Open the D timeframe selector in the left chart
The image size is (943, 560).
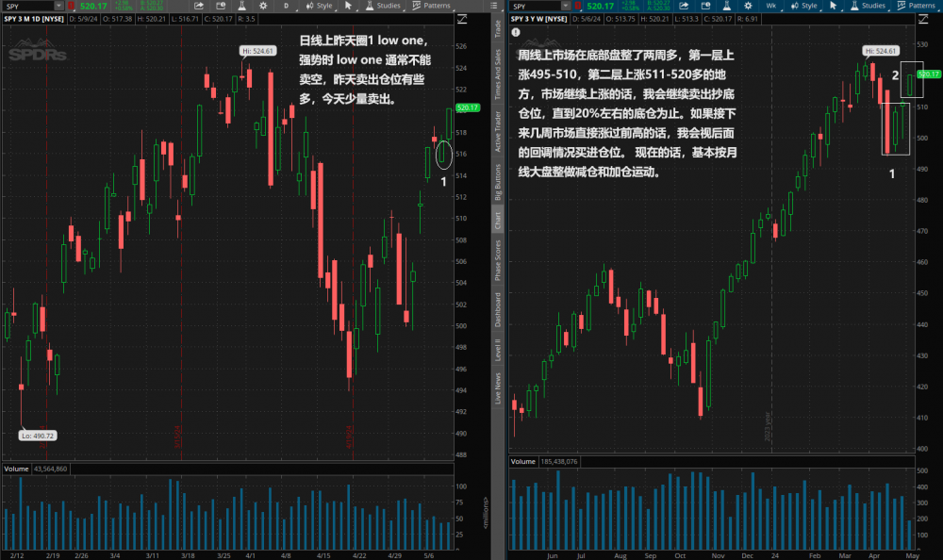288,6
